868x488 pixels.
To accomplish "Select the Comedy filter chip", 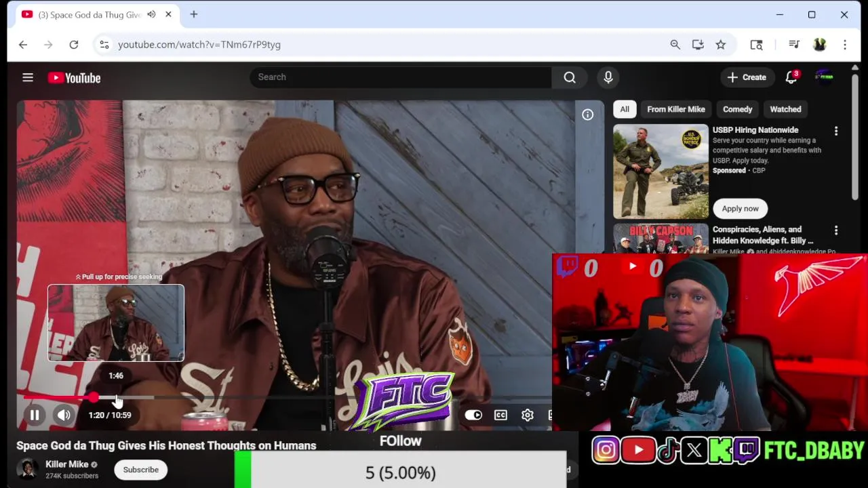I will 738,109.
